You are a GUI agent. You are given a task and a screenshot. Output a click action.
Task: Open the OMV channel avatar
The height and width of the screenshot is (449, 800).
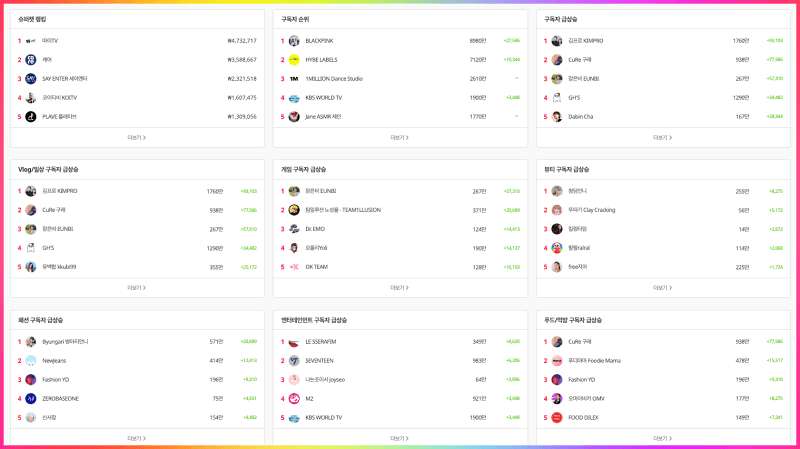(557, 398)
